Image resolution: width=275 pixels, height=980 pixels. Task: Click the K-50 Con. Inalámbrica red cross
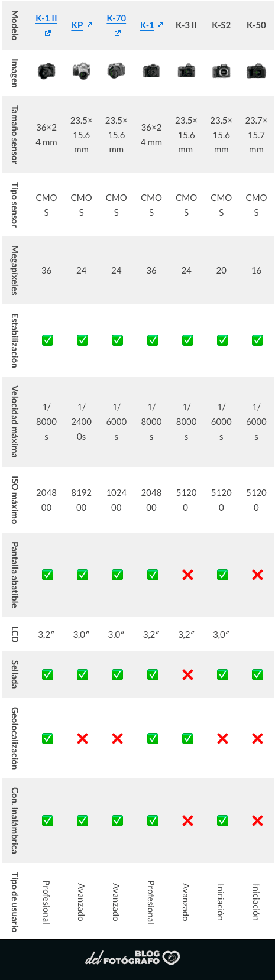257,820
